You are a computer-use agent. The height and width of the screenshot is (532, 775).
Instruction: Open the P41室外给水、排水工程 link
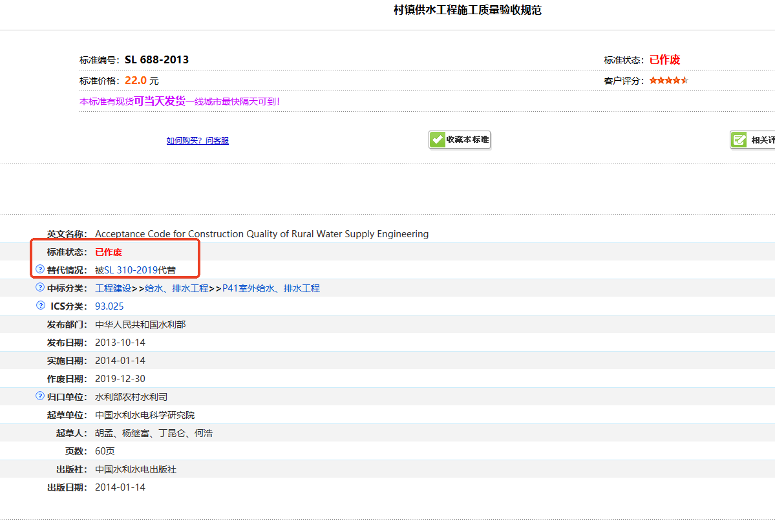click(271, 288)
